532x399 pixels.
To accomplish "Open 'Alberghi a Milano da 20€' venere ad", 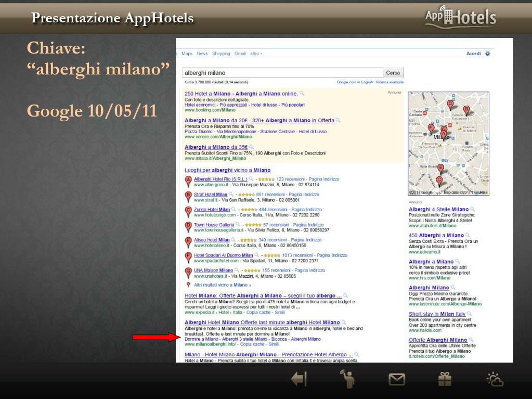I will (259, 121).
